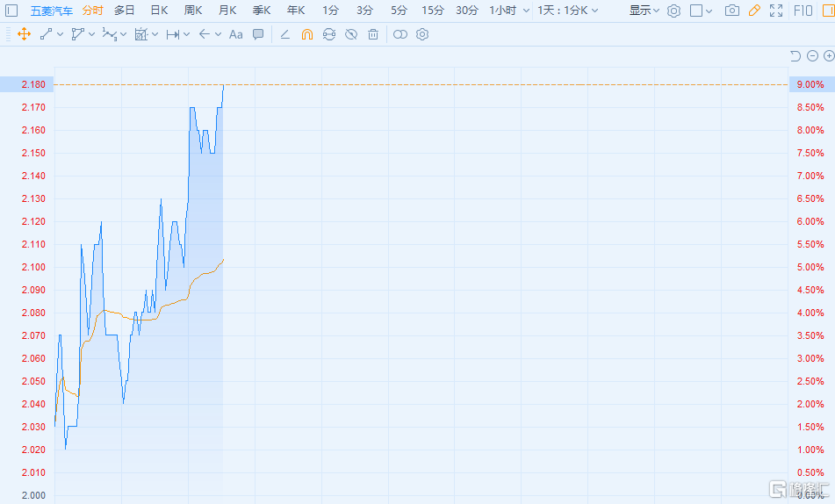Open the 显示 display dropdown
This screenshot has height=504, width=835.
pyautogui.click(x=644, y=11)
